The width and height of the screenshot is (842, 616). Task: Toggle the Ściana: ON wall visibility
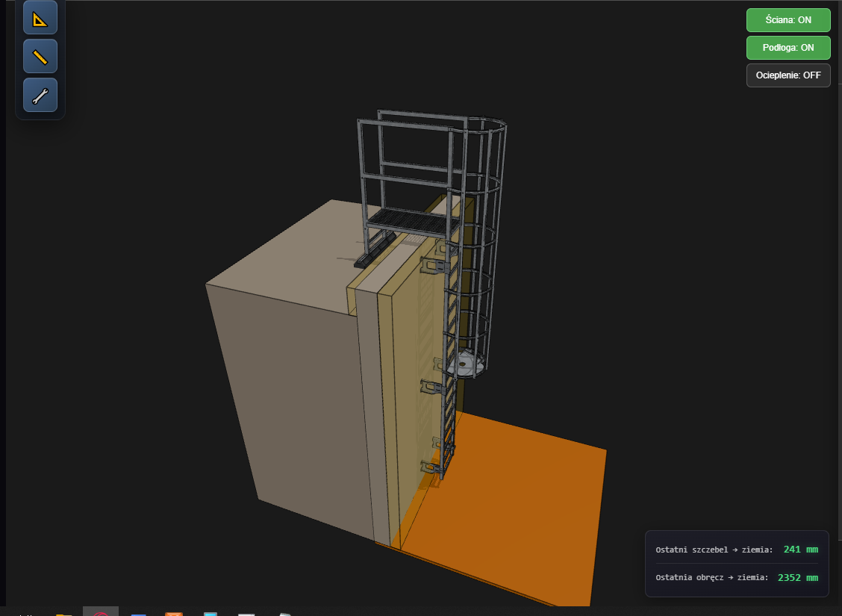tap(788, 20)
